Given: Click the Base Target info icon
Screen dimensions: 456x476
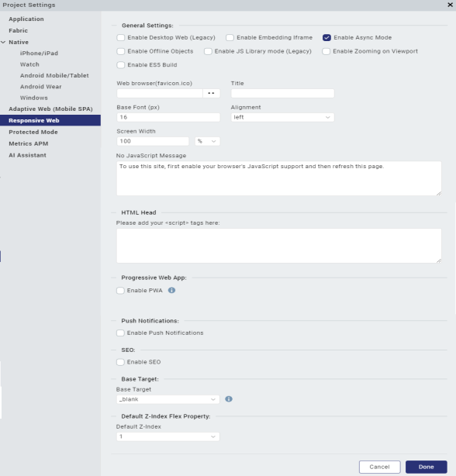Looking at the screenshot, I should click(x=229, y=399).
